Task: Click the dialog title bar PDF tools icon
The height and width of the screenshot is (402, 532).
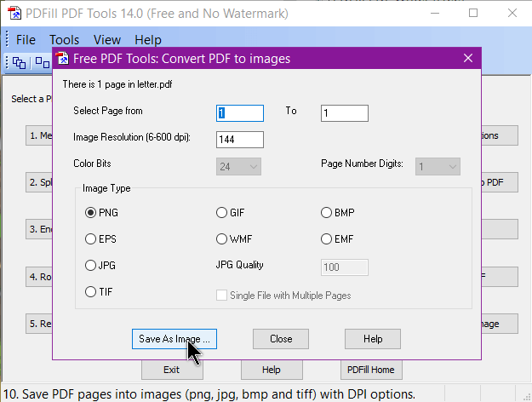Action: tap(62, 59)
